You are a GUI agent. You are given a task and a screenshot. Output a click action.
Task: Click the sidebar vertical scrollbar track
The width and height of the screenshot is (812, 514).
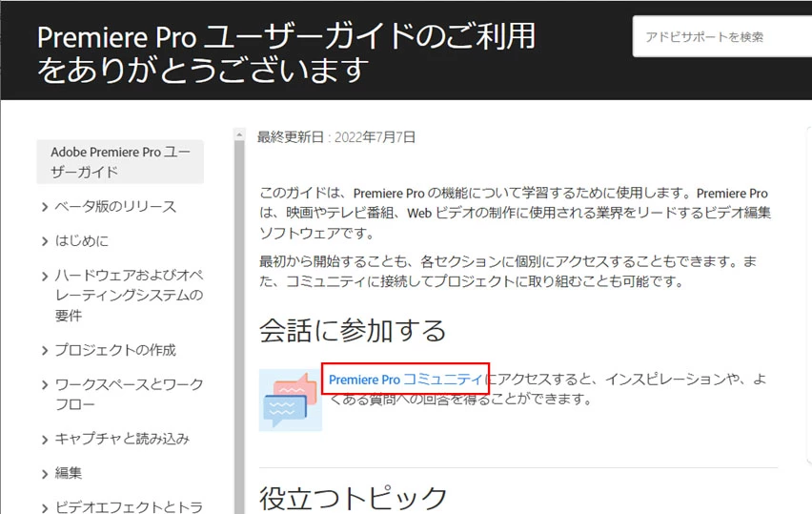[x=238, y=327]
